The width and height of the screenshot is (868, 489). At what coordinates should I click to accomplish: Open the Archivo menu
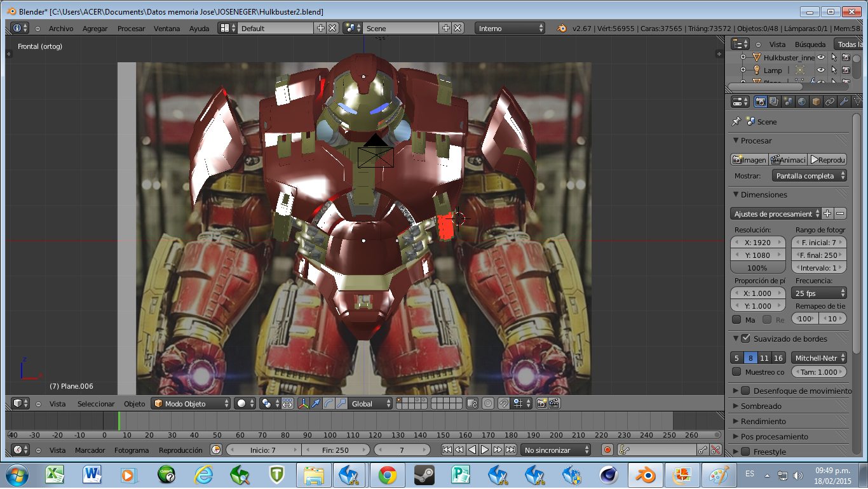coord(61,29)
